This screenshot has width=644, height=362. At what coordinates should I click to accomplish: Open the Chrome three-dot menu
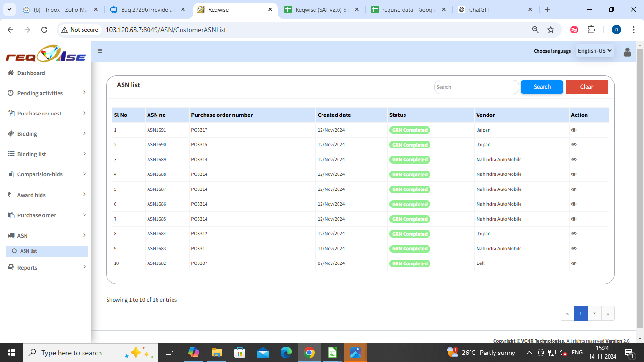coord(634,30)
